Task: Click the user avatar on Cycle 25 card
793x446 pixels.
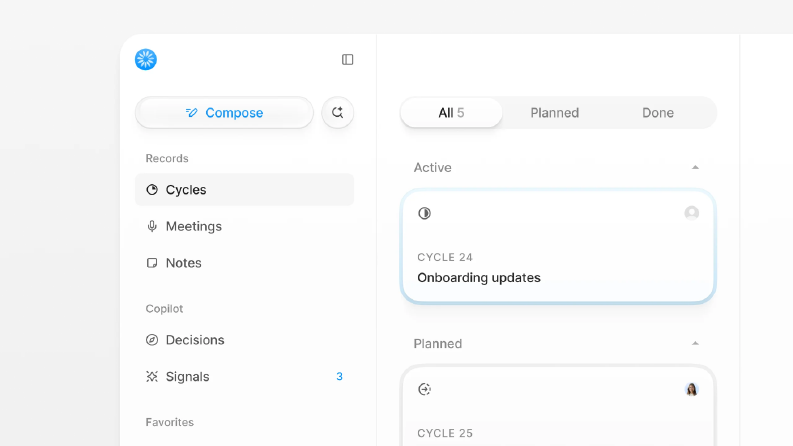Action: pos(691,389)
